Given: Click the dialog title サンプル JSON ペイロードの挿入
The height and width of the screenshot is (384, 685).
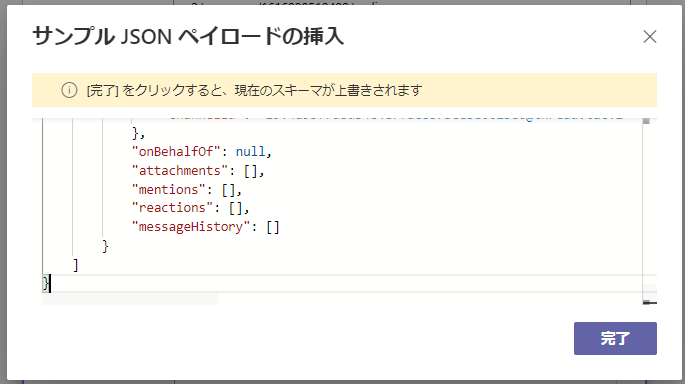Looking at the screenshot, I should pyautogui.click(x=188, y=36).
